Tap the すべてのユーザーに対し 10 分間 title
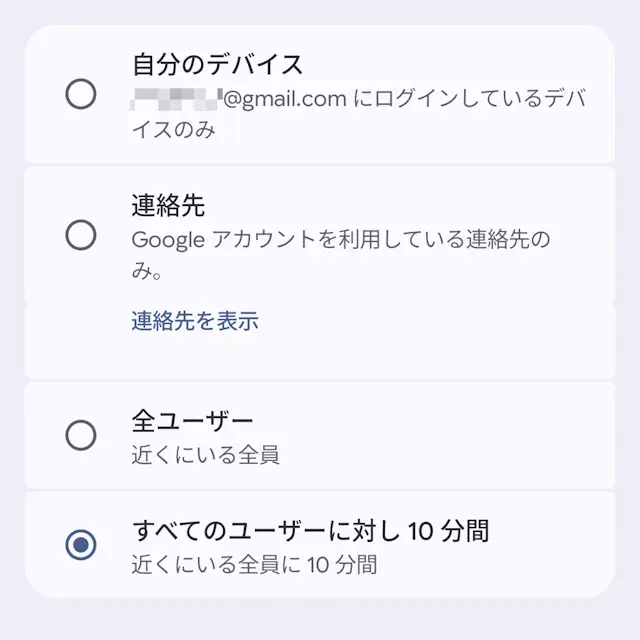640x640 pixels. 310,529
